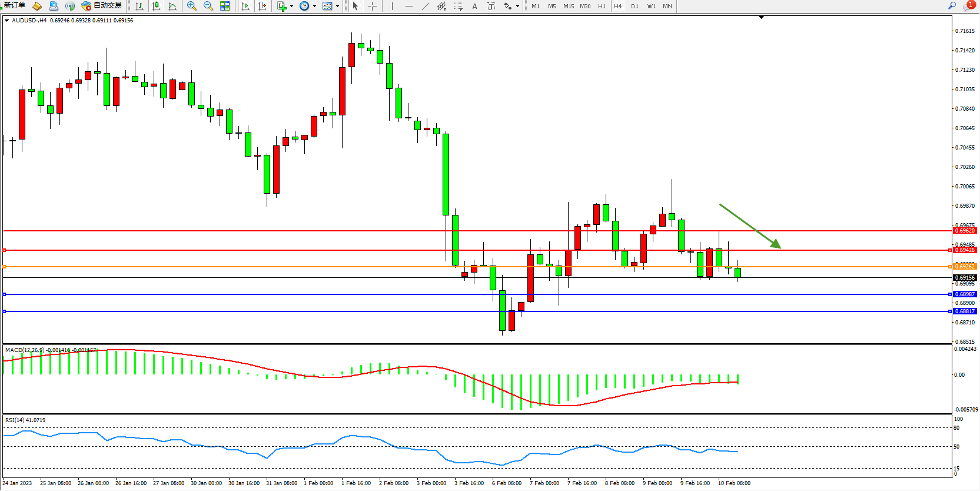Viewport: 980px width, 491px height.
Task: Expand the arrows objects dropdown
Action: click(x=517, y=6)
